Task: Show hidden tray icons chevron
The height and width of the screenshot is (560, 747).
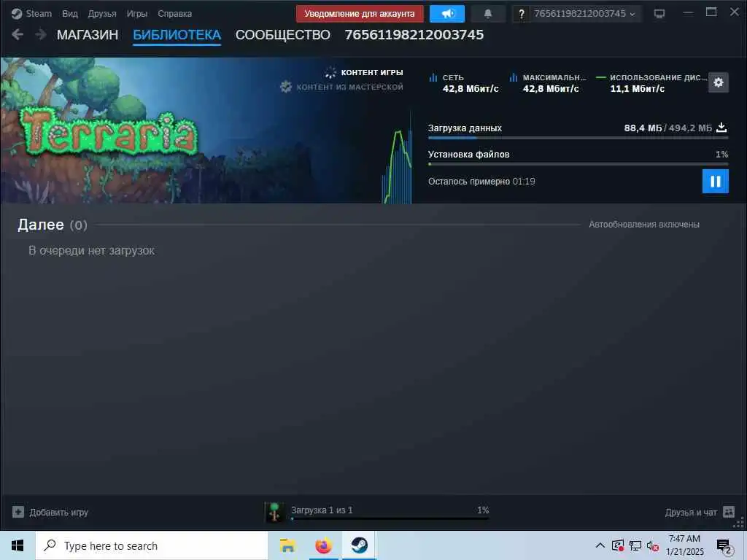Action: pos(600,545)
